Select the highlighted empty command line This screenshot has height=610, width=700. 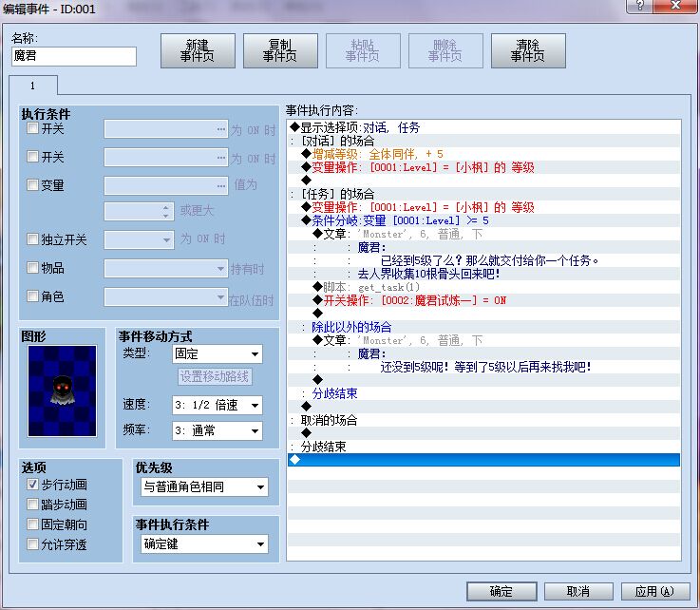(x=484, y=460)
